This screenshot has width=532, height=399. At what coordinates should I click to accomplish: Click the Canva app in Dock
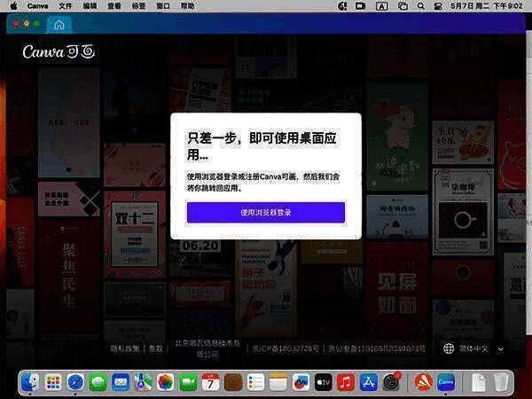pyautogui.click(x=446, y=382)
